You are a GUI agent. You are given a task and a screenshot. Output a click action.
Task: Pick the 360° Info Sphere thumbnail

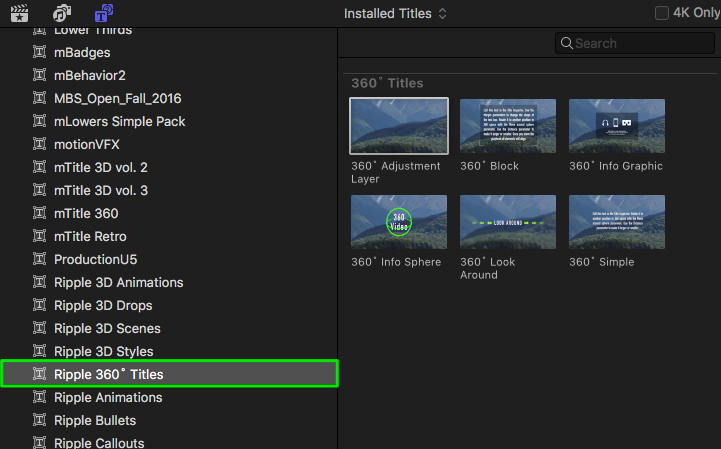(x=399, y=222)
